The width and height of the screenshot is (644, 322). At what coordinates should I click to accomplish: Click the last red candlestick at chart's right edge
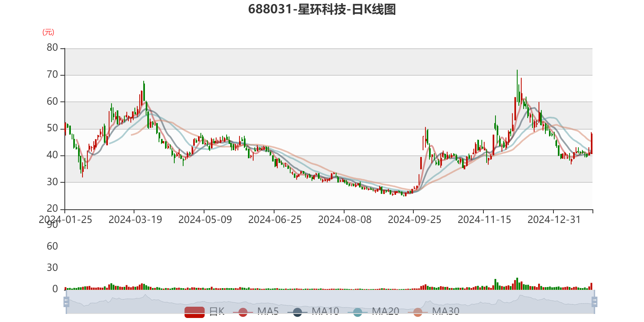(591, 143)
